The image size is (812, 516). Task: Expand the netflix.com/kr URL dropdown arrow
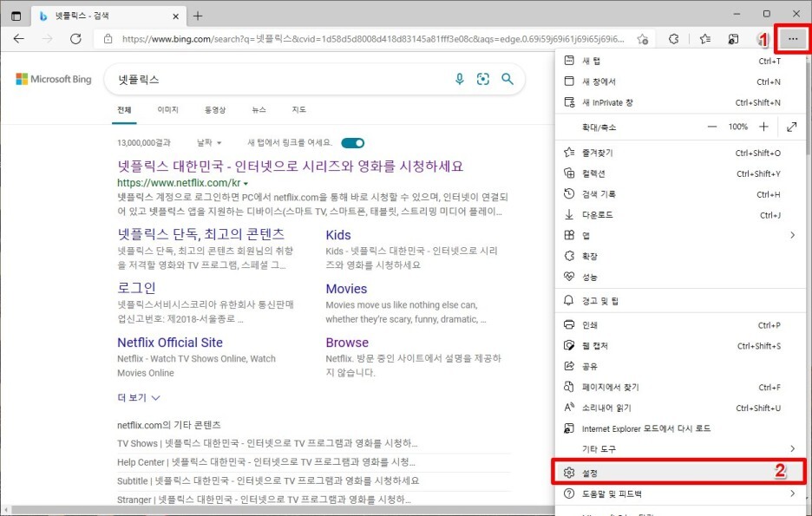246,184
